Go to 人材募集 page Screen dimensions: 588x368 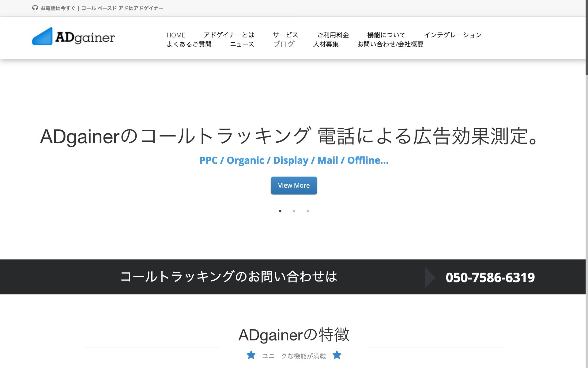[x=326, y=44]
